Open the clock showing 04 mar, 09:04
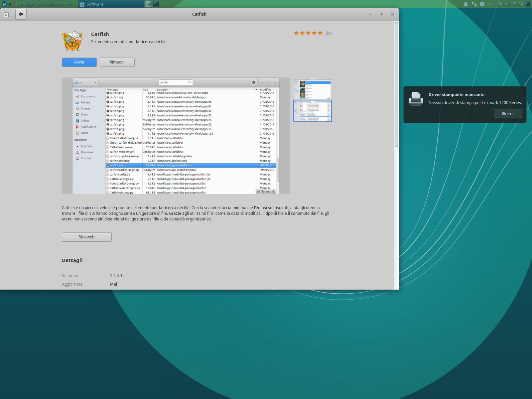 tap(510, 4)
